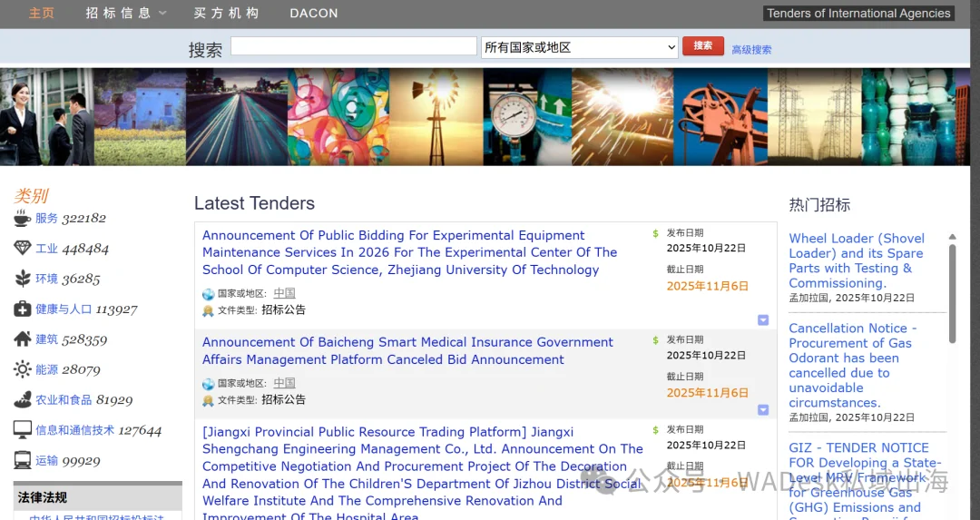Click scroll-up arrow of 热门招标 panel
The image size is (980, 520).
click(953, 237)
